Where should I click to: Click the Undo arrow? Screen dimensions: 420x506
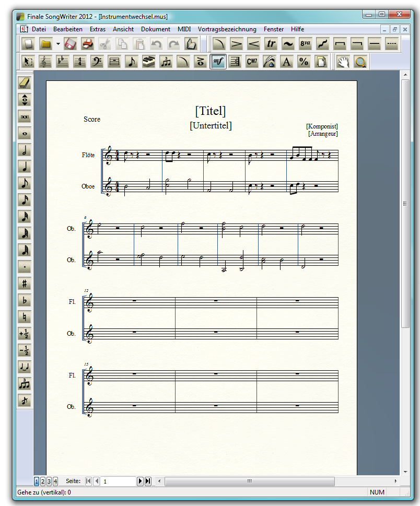pyautogui.click(x=157, y=43)
